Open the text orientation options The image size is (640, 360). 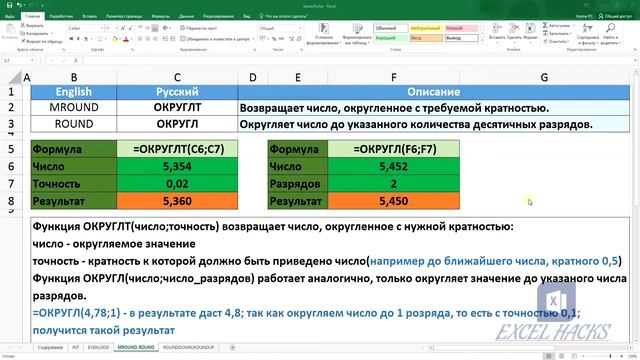pos(166,28)
